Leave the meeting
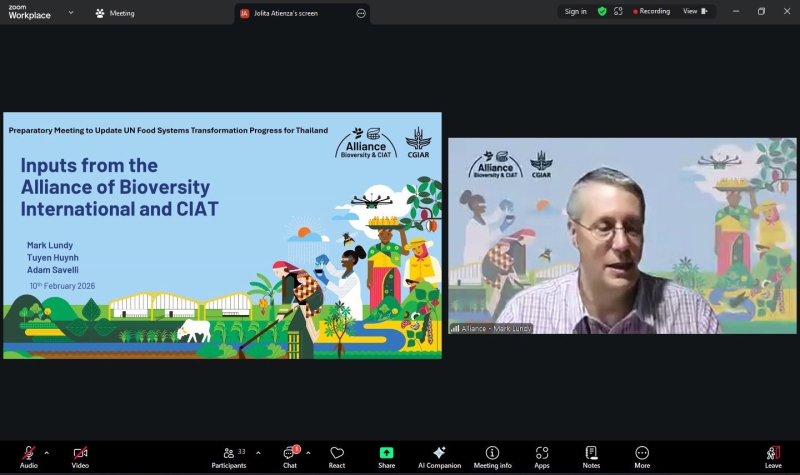Image resolution: width=800 pixels, height=475 pixels. tap(773, 454)
